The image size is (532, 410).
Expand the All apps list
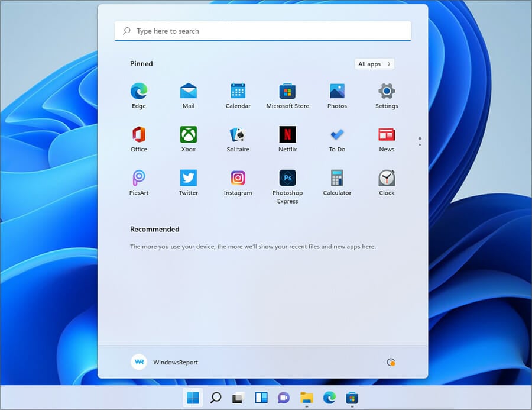click(374, 64)
